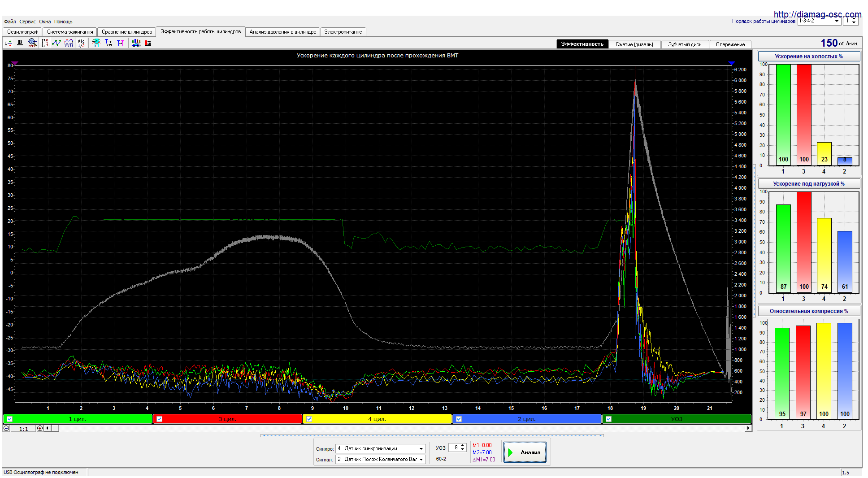868x478 pixels.
Task: Toggle the bold B toolbar icon
Action: 20,43
